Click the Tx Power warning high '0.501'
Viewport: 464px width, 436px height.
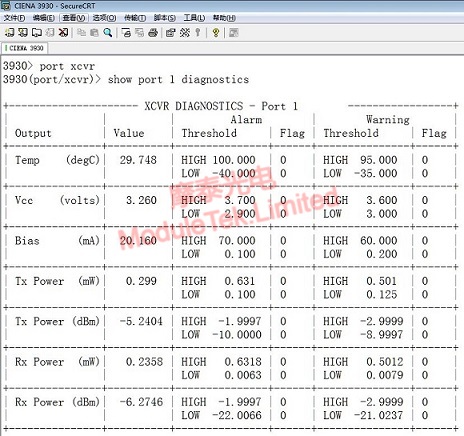[382, 281]
